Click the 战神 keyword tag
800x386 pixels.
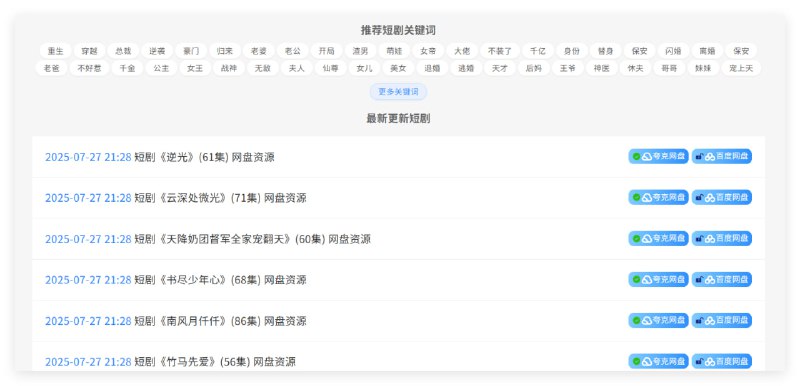point(229,68)
